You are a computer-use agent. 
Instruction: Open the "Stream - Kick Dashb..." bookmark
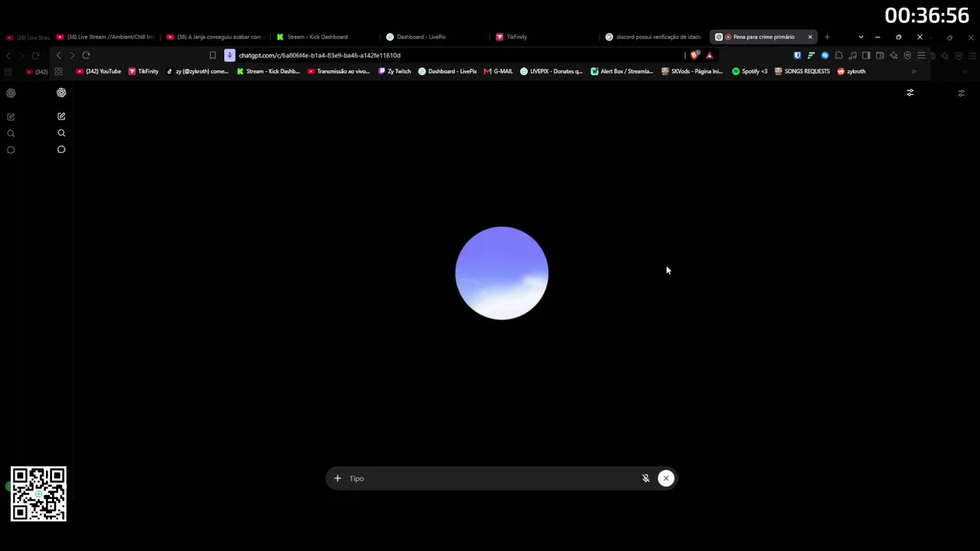[268, 71]
